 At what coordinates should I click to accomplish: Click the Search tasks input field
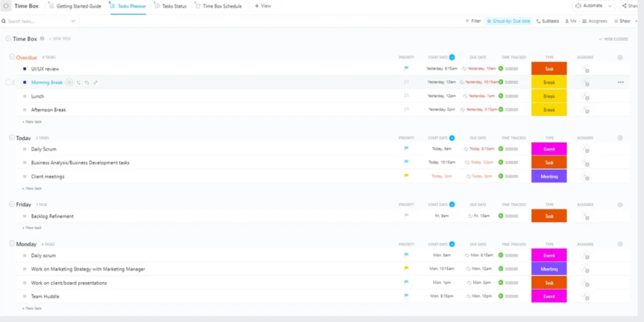pos(39,21)
